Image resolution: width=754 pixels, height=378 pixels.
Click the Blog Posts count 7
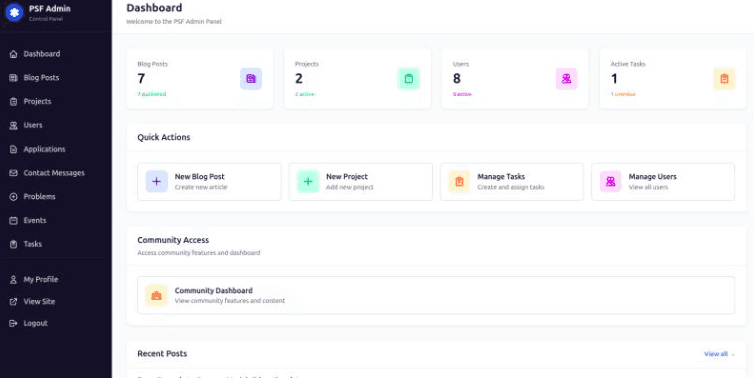[141, 79]
